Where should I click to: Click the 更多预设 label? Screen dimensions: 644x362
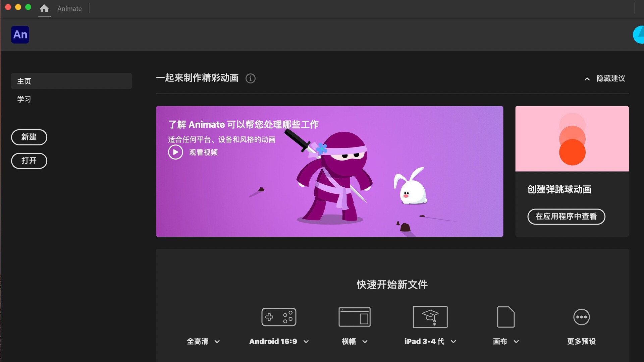(581, 341)
